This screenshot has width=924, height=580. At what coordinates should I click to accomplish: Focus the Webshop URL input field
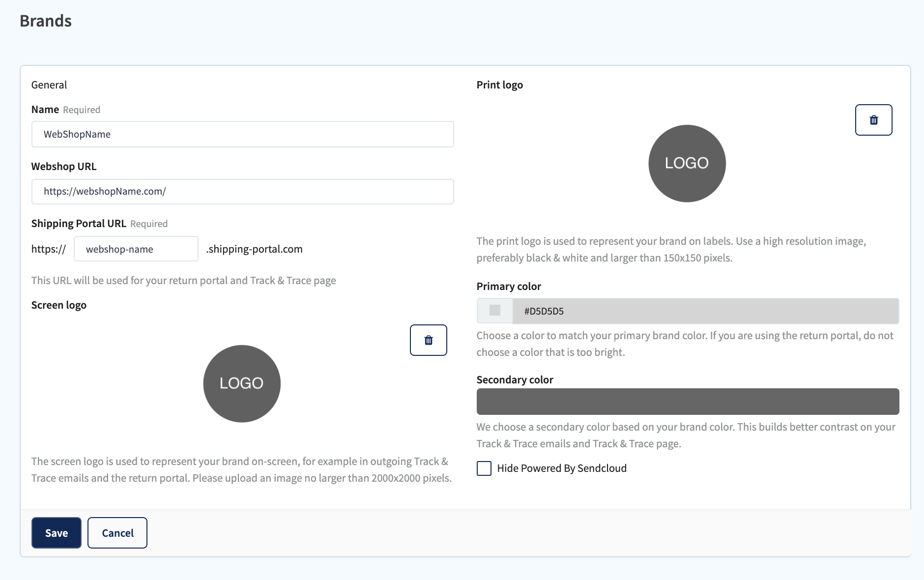tap(242, 192)
